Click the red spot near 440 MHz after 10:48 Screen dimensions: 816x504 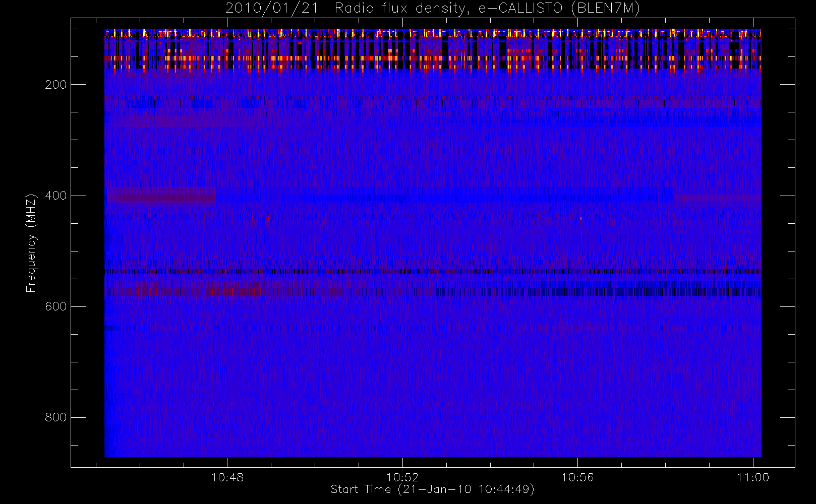click(268, 219)
